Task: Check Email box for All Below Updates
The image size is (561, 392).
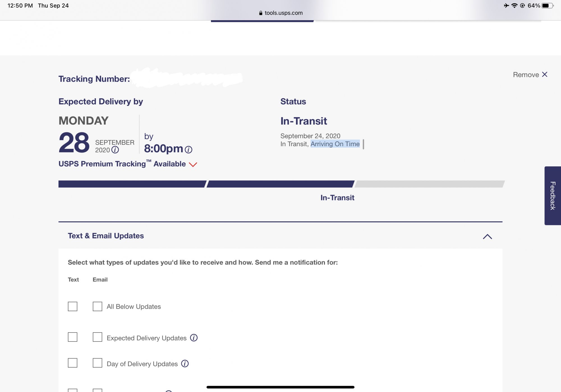Action: coord(97,306)
